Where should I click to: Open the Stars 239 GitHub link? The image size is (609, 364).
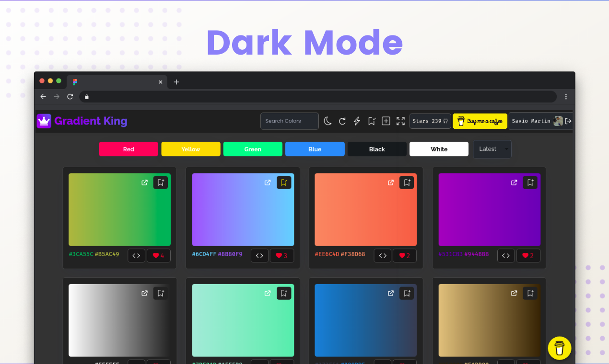click(430, 121)
